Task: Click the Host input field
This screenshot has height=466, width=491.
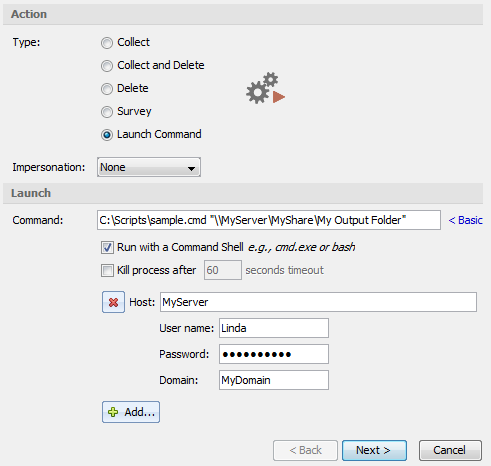Action: click(318, 302)
